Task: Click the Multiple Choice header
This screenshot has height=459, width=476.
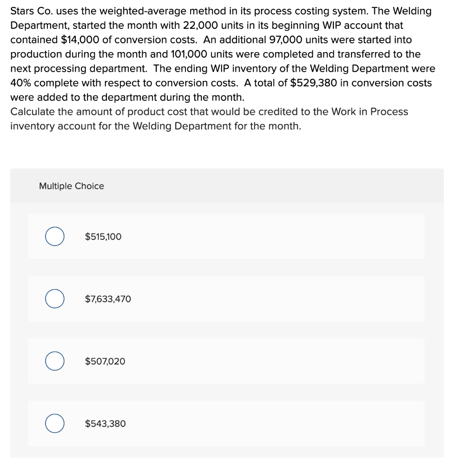Action: pos(71,186)
